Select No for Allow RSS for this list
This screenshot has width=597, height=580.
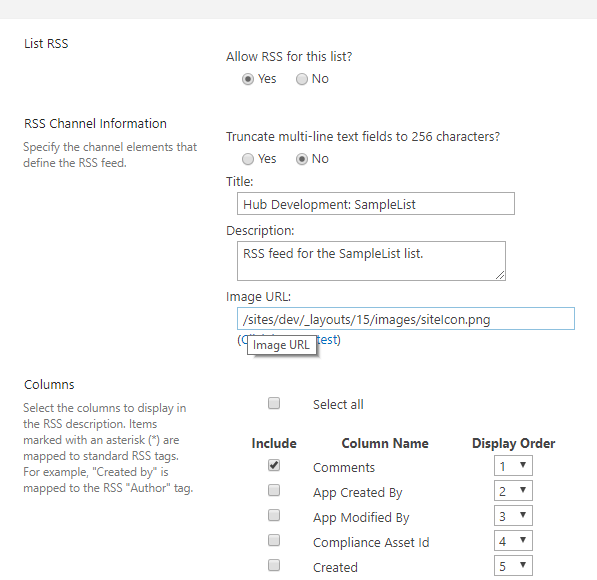302,79
